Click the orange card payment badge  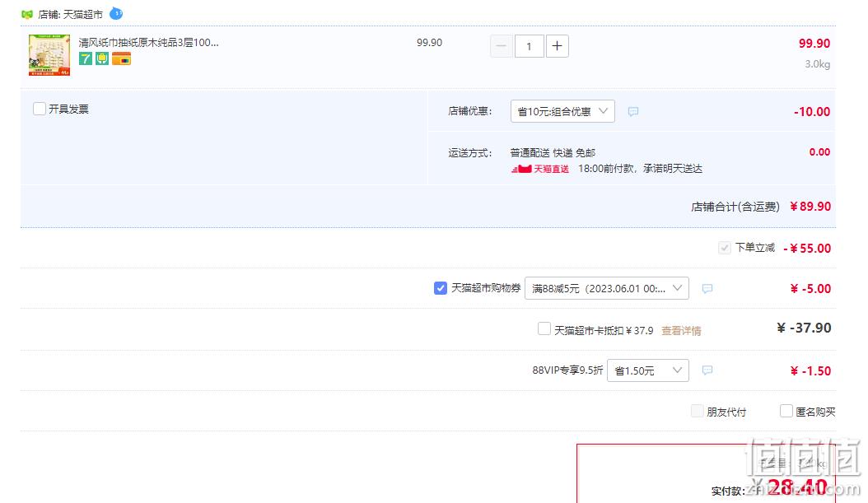121,58
